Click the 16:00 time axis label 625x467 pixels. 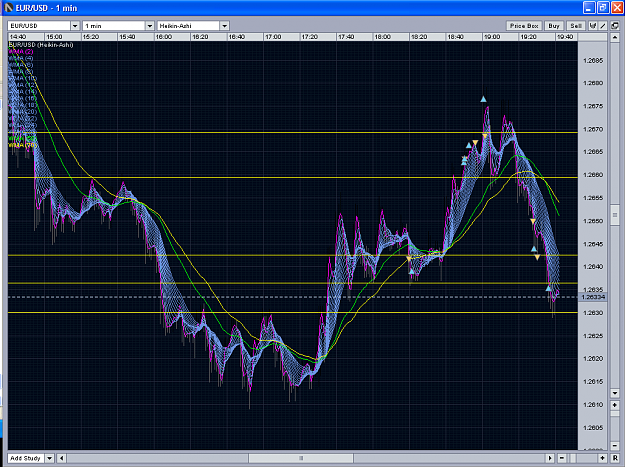(x=164, y=37)
